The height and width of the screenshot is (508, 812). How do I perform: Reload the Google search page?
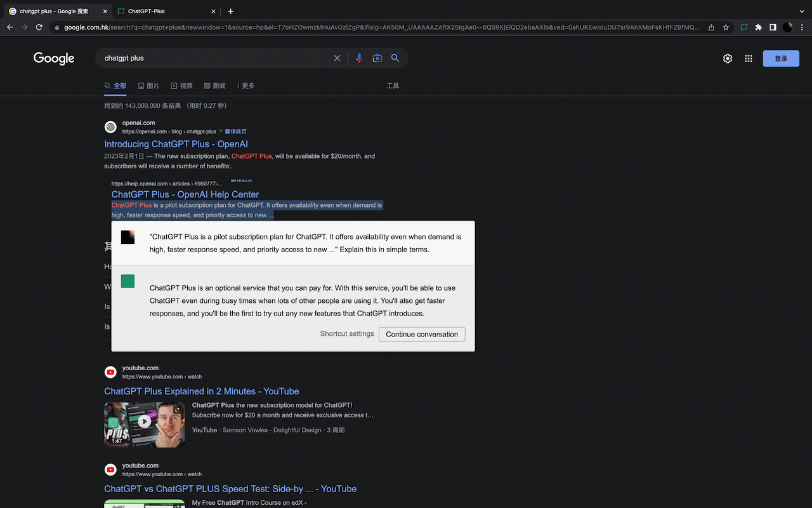tap(39, 27)
